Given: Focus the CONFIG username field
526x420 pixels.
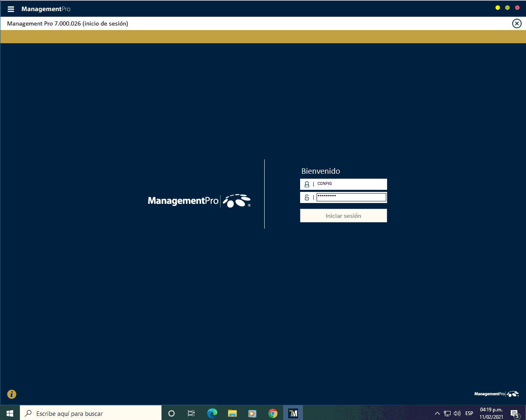Looking at the screenshot, I should point(350,184).
